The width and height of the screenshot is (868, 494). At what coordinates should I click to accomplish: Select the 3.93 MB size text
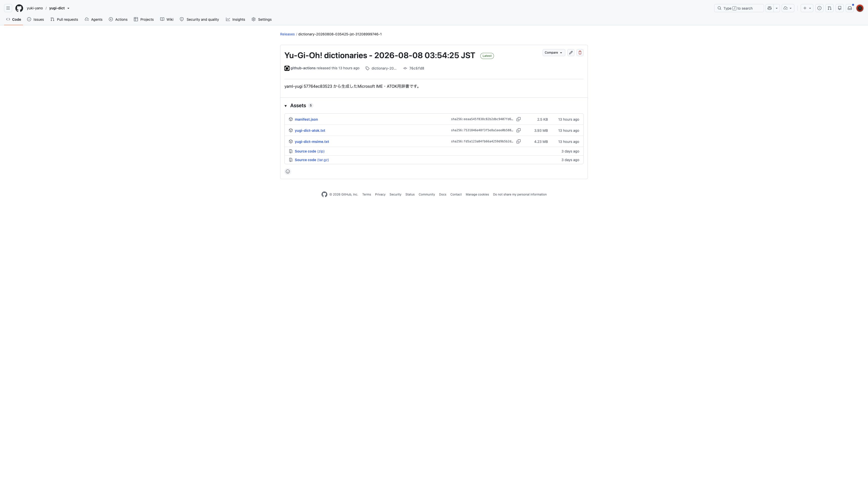pyautogui.click(x=541, y=131)
